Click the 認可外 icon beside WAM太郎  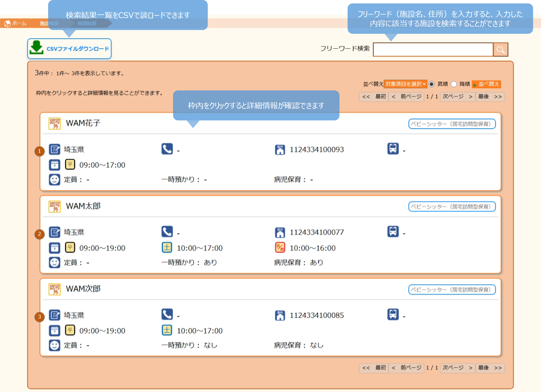[x=54, y=206]
